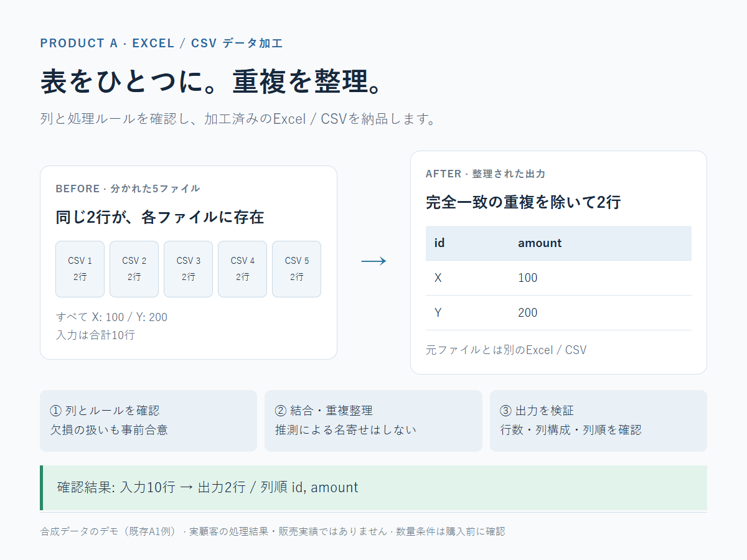
Task: Click table cell Y
Action: click(438, 313)
